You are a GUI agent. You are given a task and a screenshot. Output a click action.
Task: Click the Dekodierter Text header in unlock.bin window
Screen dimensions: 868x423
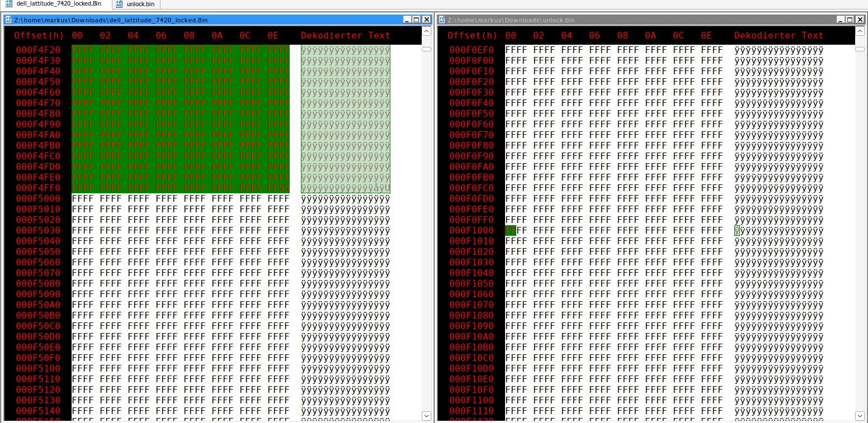pos(779,36)
